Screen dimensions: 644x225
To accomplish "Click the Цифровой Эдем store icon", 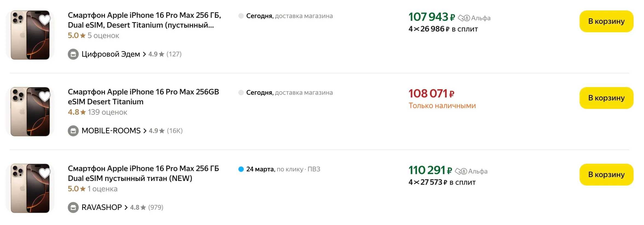I will 73,54.
